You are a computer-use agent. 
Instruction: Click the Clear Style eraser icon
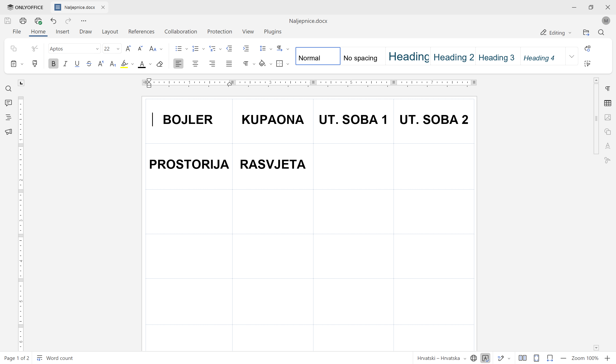click(160, 64)
